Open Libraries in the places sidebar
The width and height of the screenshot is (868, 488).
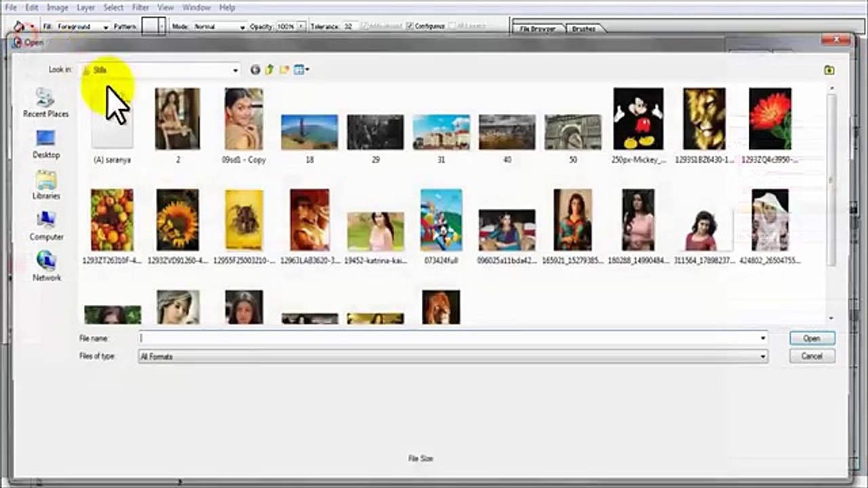pyautogui.click(x=45, y=185)
